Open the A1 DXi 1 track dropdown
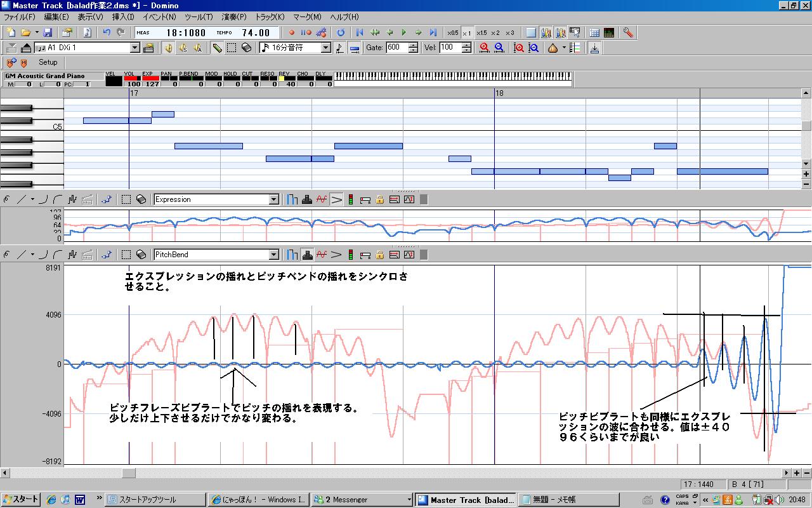The height and width of the screenshot is (508, 812). [x=134, y=48]
